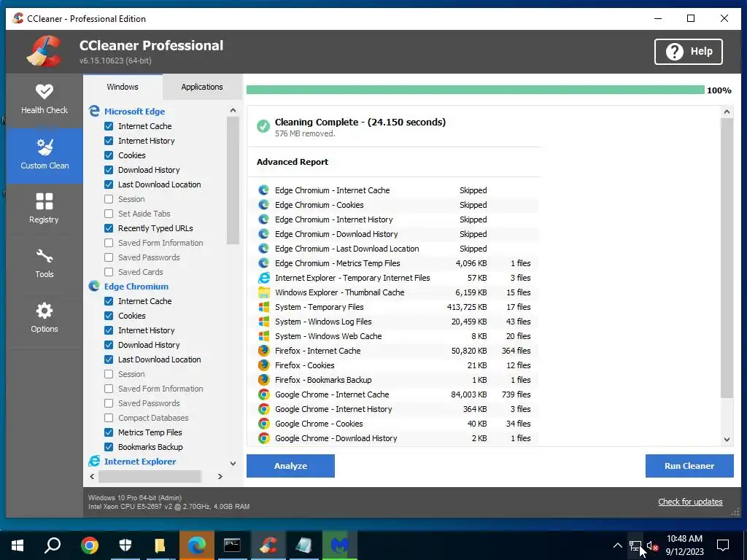
Task: Click the Chrome icon beside Download History row
Action: tap(263, 438)
